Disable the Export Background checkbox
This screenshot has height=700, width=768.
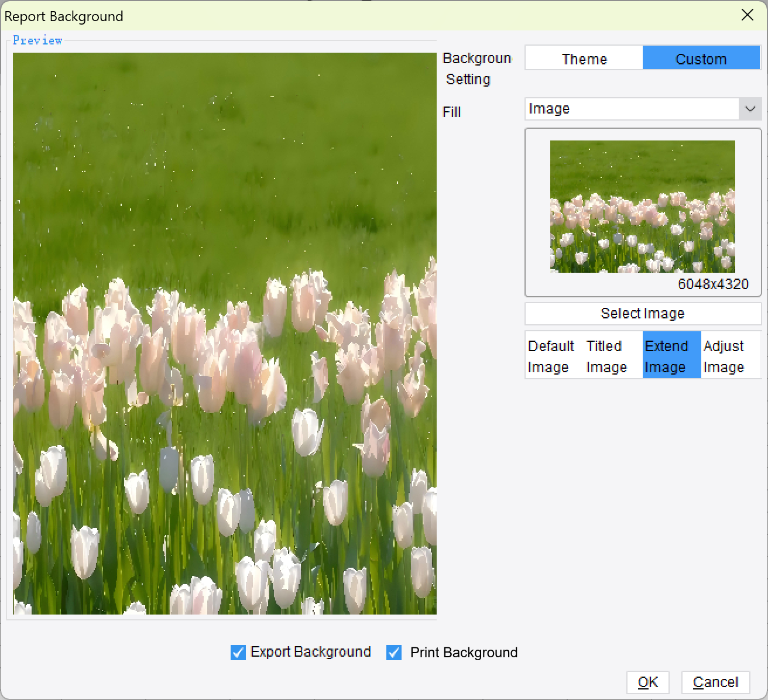tap(238, 652)
